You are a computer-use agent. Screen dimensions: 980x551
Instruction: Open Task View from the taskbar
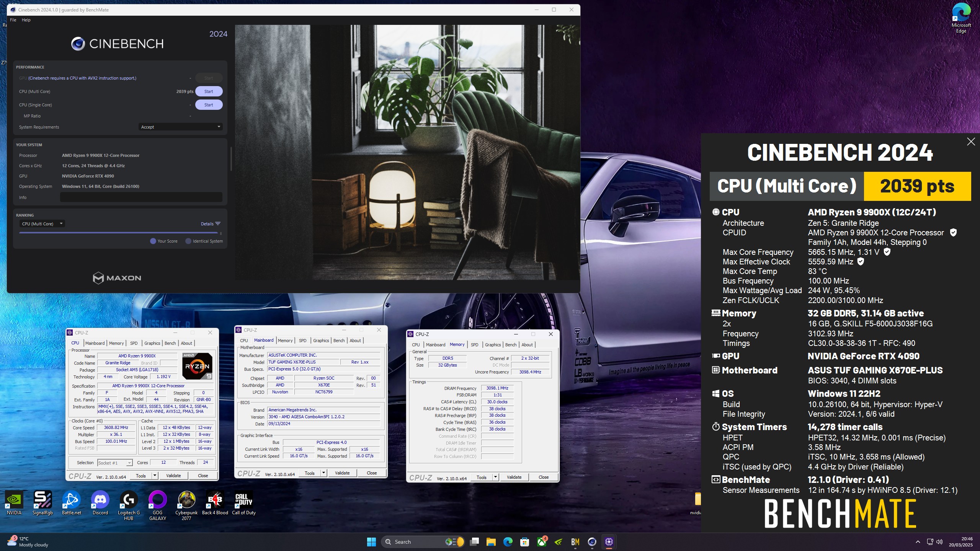(x=475, y=542)
